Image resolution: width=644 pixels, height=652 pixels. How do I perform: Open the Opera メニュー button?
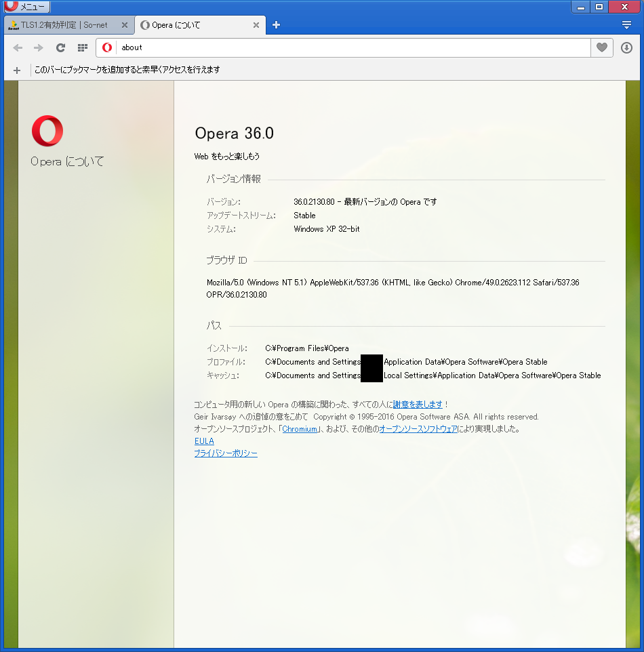click(26, 6)
